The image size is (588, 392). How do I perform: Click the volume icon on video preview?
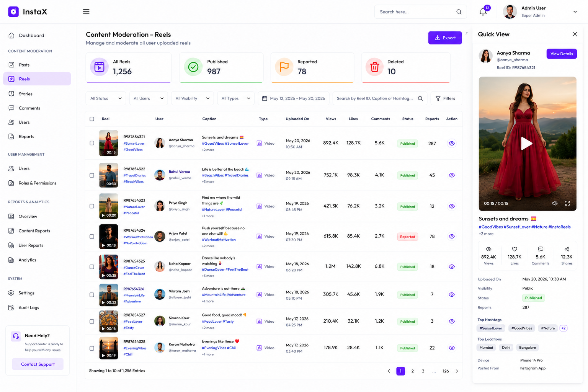[x=555, y=203]
